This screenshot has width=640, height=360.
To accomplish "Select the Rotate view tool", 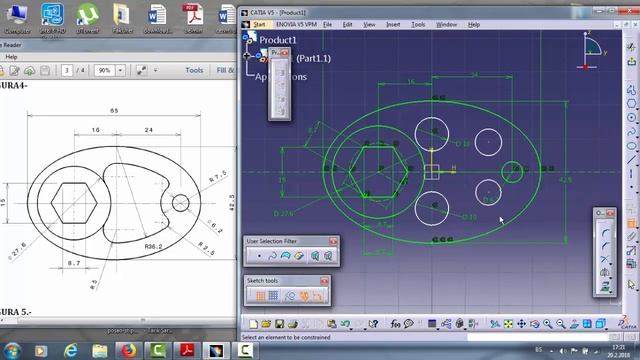I will [x=534, y=324].
